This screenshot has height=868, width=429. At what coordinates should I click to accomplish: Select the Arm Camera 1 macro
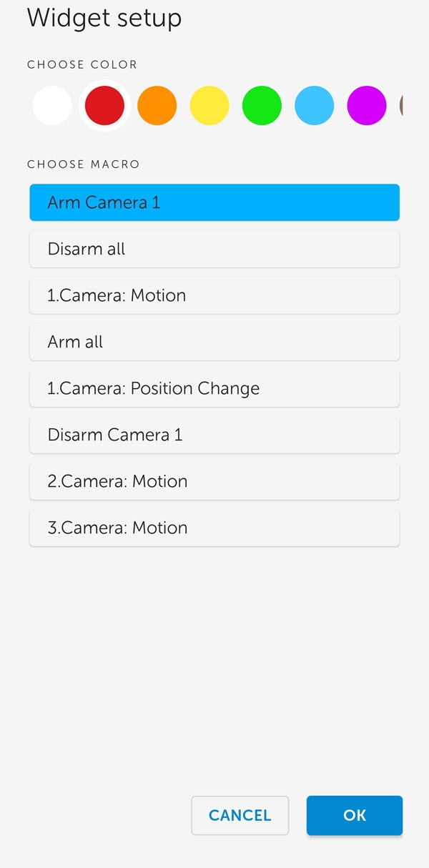214,202
